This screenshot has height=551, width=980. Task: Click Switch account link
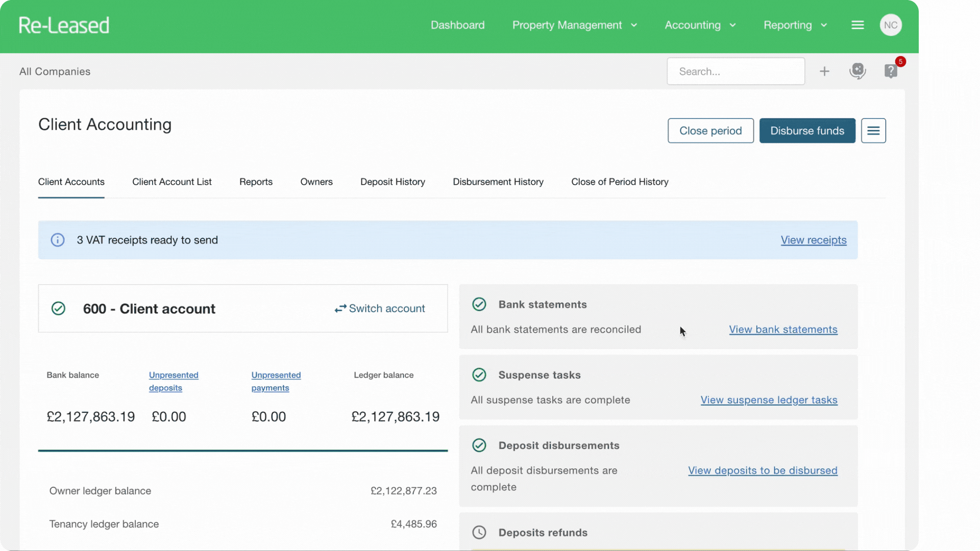(387, 309)
